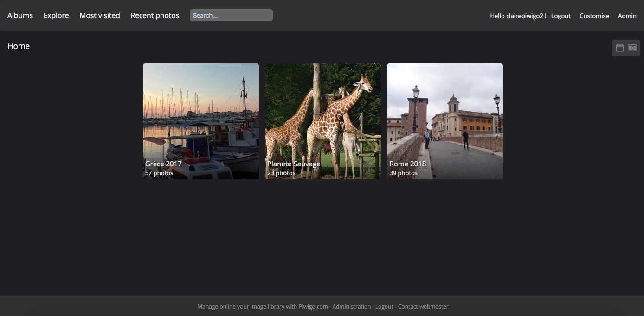The image size is (644, 316).
Task: Click Administration in the footer
Action: coord(352,306)
